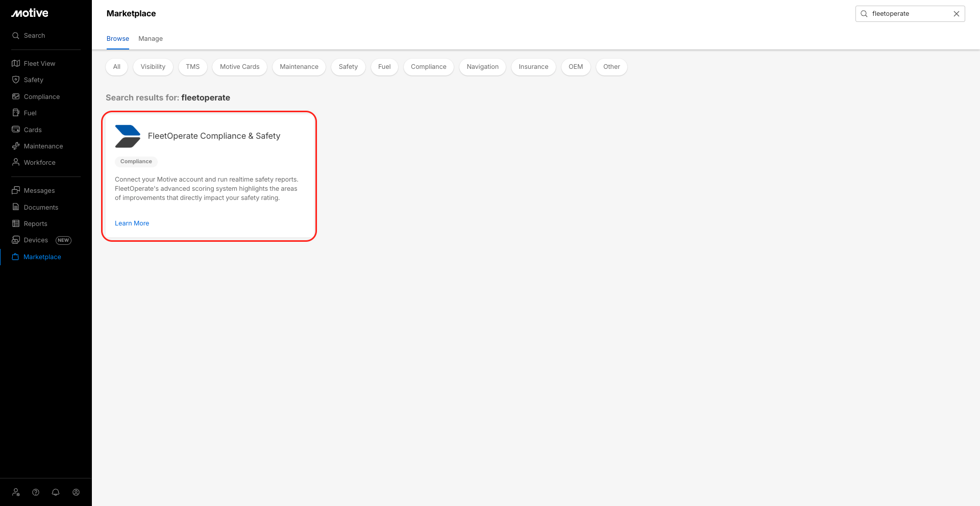Filter by Navigation category
The height and width of the screenshot is (506, 980).
coord(482,67)
